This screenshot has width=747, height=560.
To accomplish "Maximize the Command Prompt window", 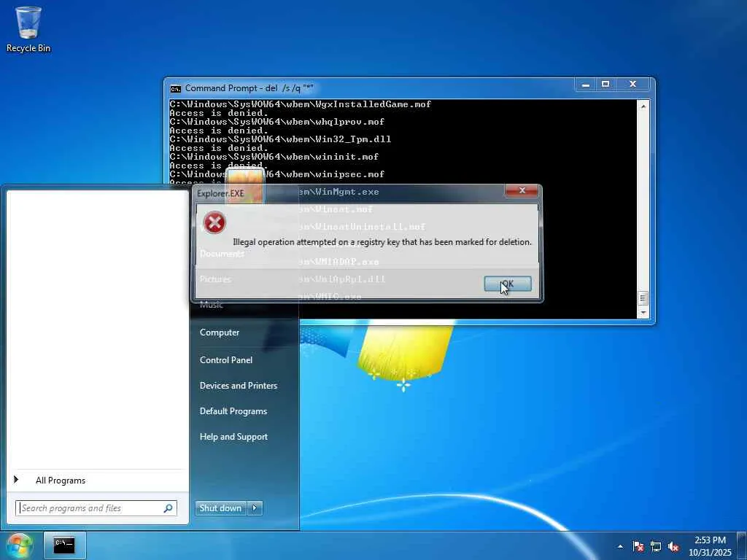I will tap(605, 85).
